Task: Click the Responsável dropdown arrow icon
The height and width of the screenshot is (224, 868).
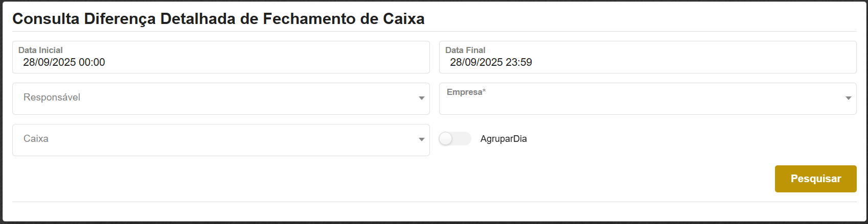Action: [x=422, y=98]
